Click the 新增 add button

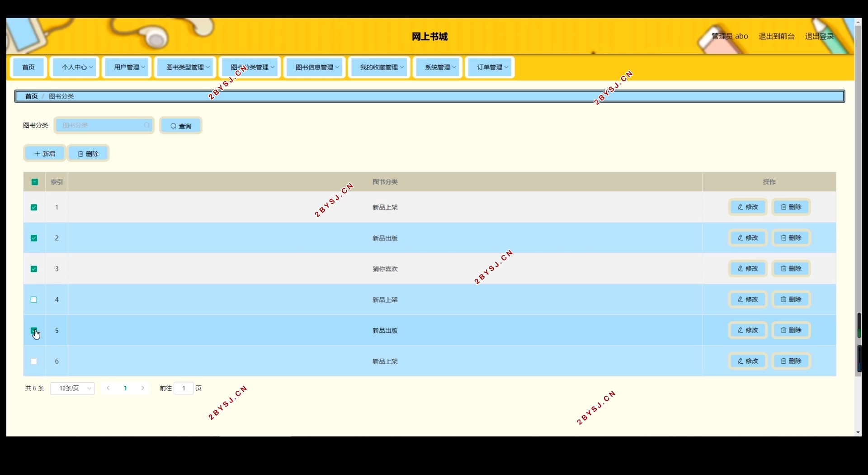(x=44, y=154)
